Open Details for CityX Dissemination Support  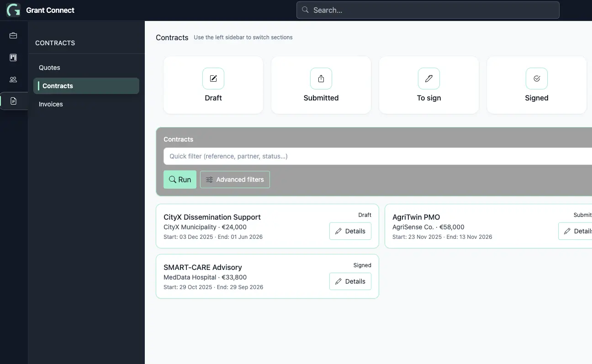point(350,231)
